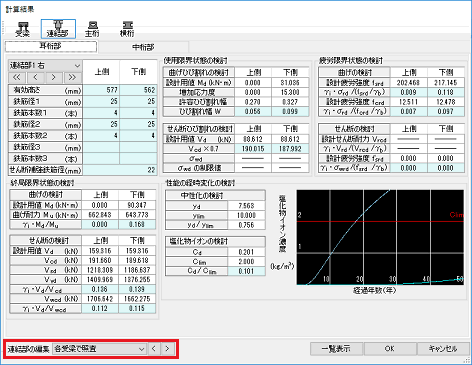Click the 設計疲労強度 fsrd value 217.145

click(x=446, y=82)
